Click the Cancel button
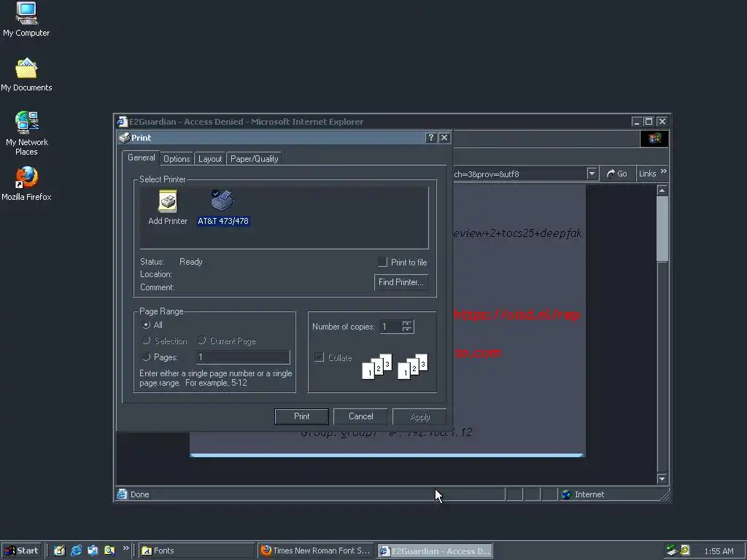Viewport: 747px width, 560px height. click(x=360, y=416)
